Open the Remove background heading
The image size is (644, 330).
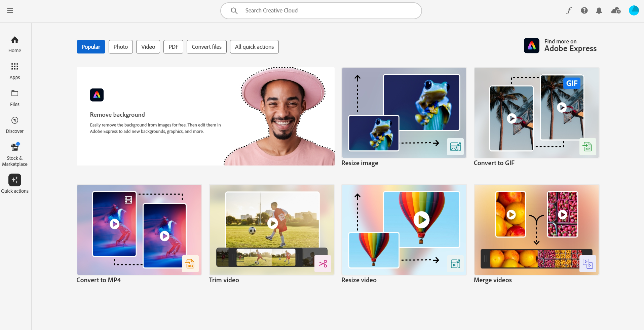[x=117, y=115]
